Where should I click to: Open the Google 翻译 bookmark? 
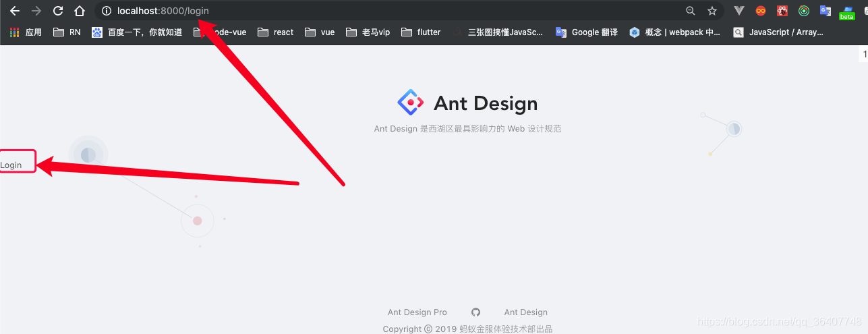(x=587, y=32)
